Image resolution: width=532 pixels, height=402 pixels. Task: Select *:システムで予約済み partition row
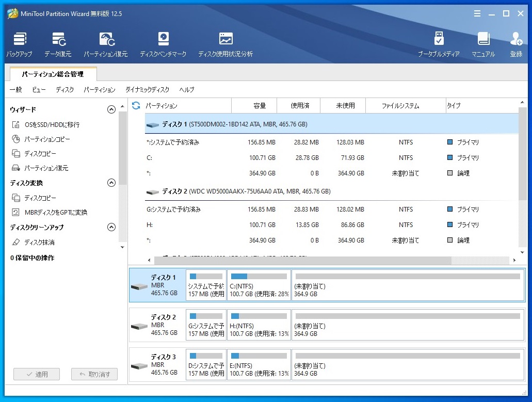[331, 142]
